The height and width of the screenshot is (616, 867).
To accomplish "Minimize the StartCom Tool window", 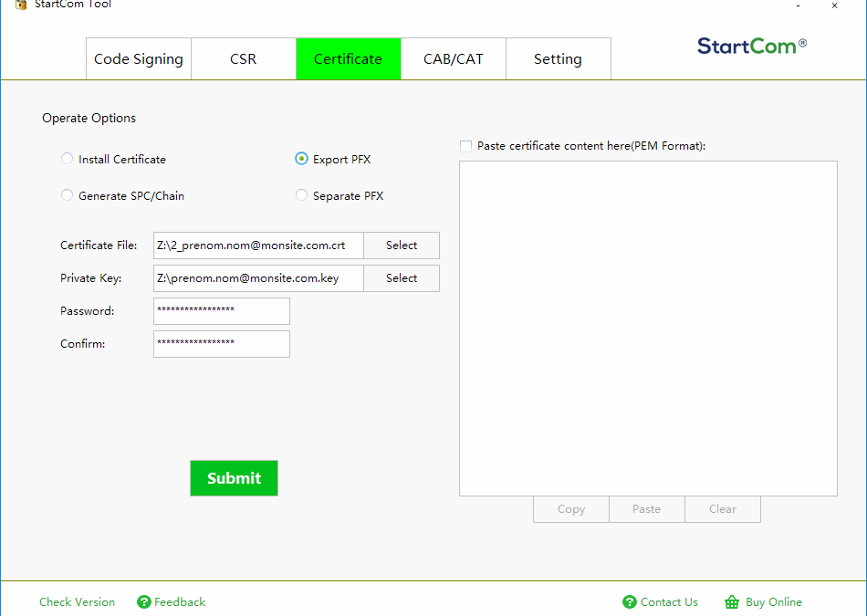I will (798, 5).
